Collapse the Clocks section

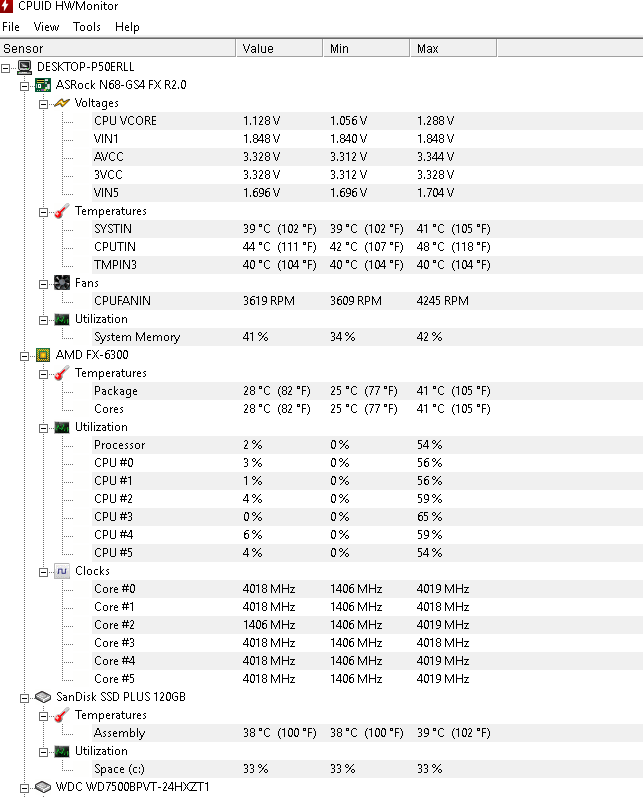[44, 572]
